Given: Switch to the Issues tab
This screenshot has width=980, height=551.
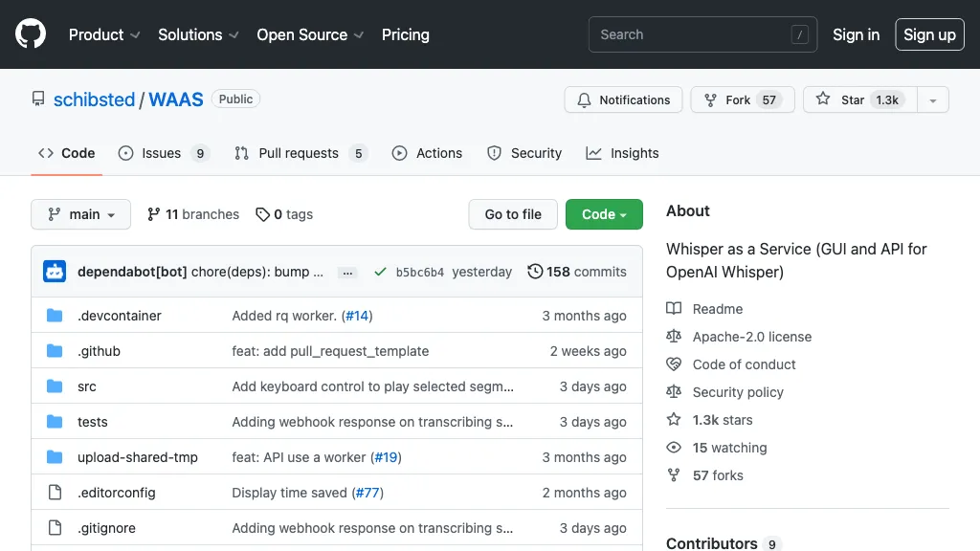Looking at the screenshot, I should click(x=163, y=153).
